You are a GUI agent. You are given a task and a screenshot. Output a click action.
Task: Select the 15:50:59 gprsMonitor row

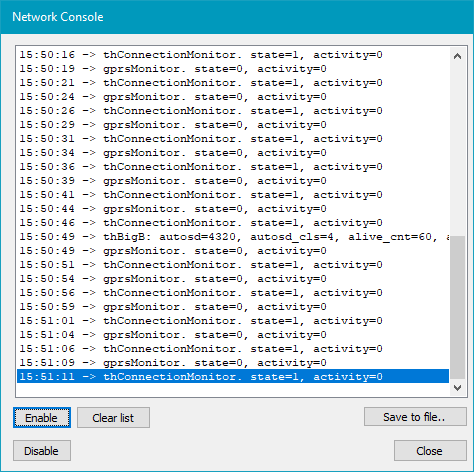[x=233, y=307]
